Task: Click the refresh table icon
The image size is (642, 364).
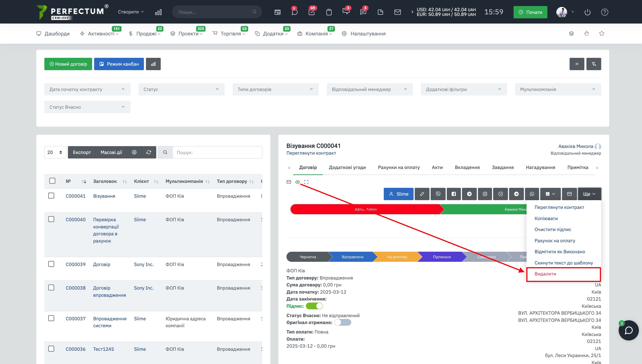Action: [x=149, y=152]
